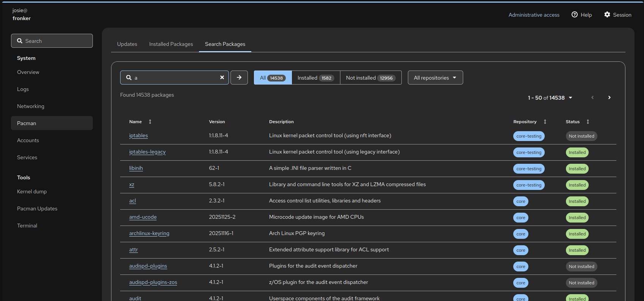Filter to Not installed packages
Viewport: 644px width, 301px height.
pos(370,78)
